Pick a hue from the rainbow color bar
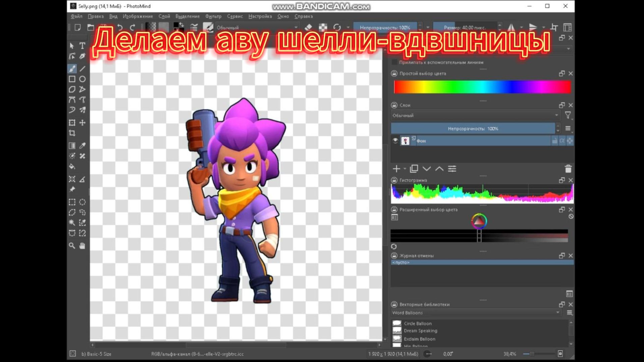The image size is (644, 362). pyautogui.click(x=482, y=87)
